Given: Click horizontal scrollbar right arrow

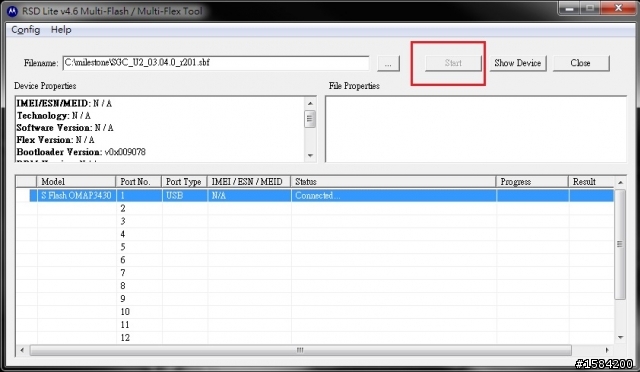Looking at the screenshot, I should tap(607, 350).
